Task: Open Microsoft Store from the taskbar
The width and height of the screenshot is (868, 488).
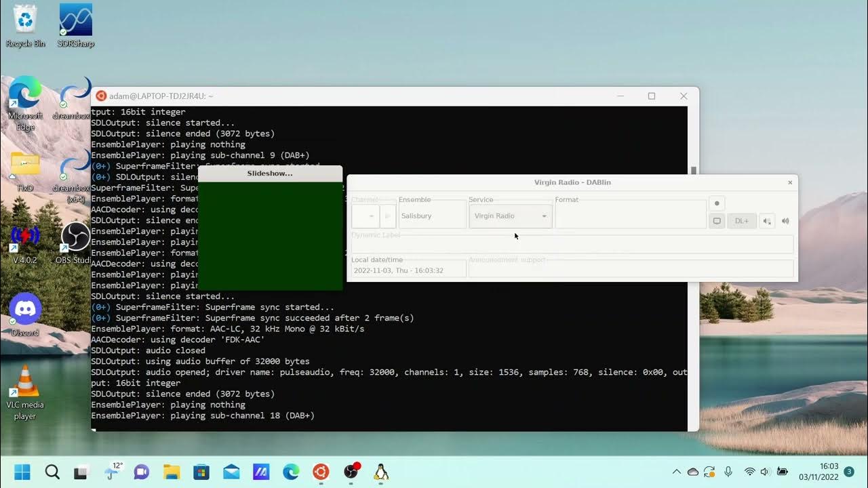Action: tap(201, 472)
